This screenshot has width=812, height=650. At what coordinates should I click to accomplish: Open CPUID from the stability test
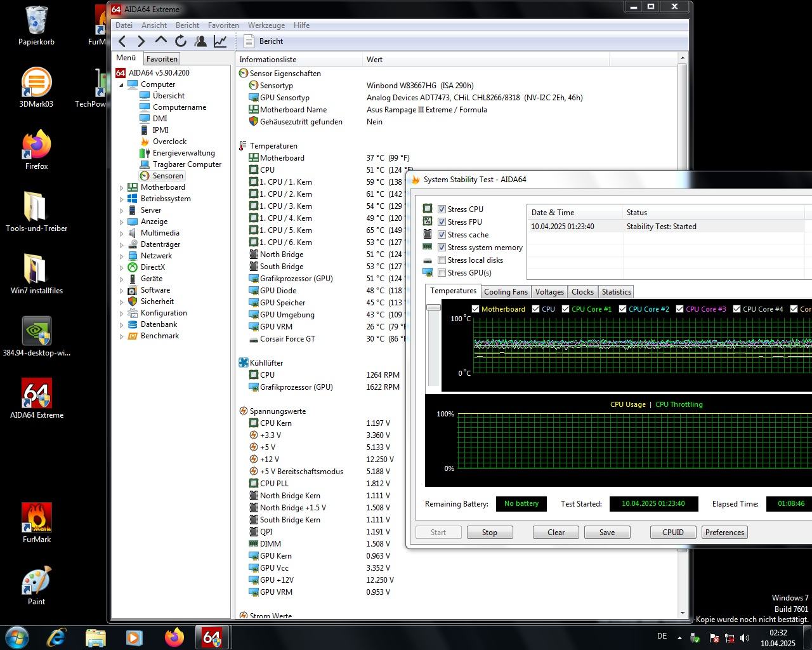tap(673, 533)
